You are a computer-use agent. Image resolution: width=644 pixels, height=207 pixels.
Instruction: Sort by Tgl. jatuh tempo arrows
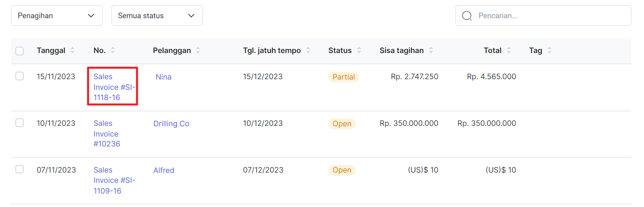point(308,50)
